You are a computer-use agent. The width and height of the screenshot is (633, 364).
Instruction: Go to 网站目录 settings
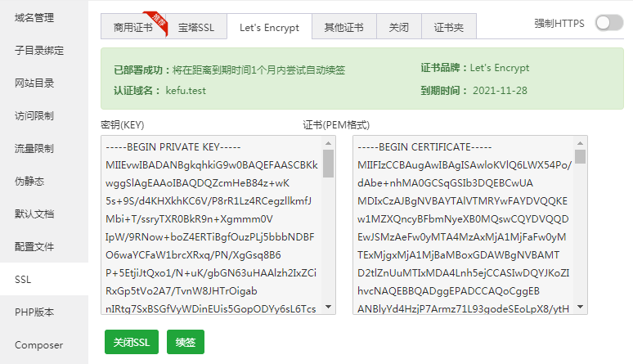pyautogui.click(x=34, y=83)
